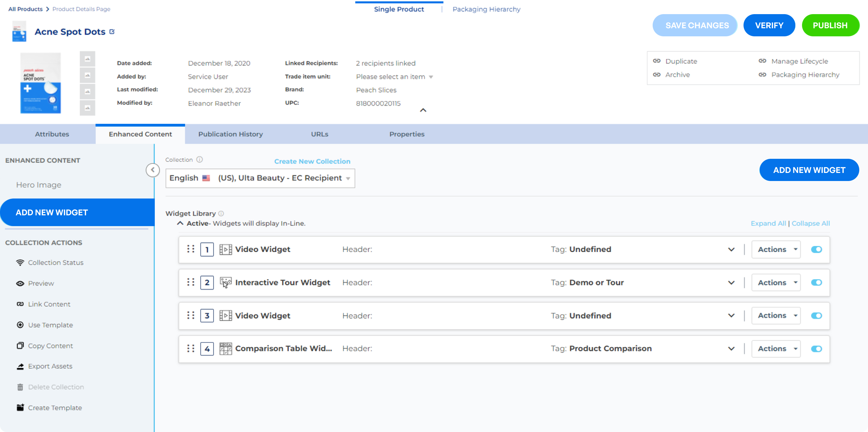Switch to the Publication History tab
The height and width of the screenshot is (432, 868).
230,134
